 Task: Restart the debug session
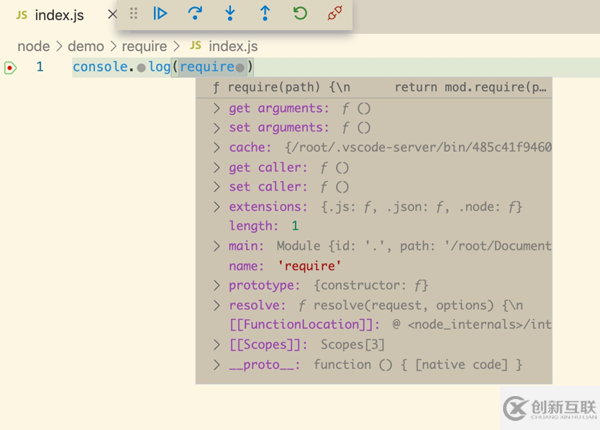(300, 14)
